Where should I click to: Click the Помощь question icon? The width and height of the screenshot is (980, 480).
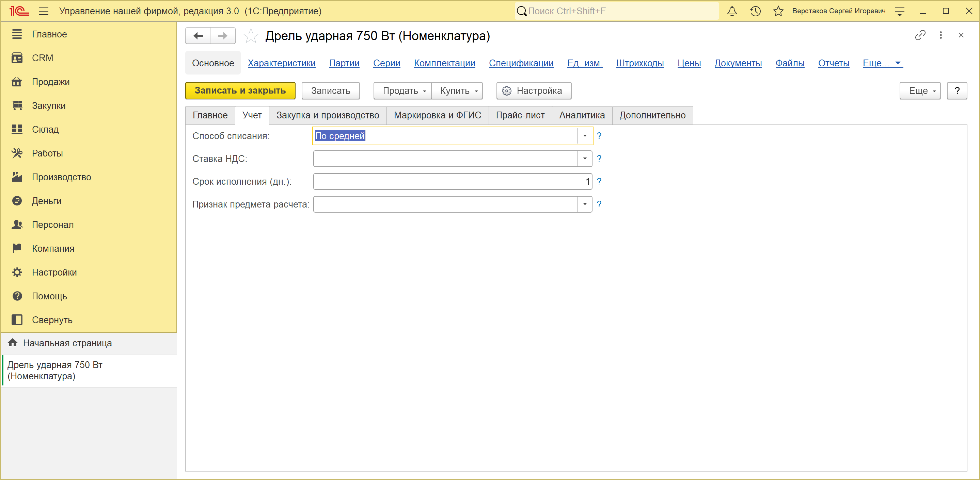[17, 296]
